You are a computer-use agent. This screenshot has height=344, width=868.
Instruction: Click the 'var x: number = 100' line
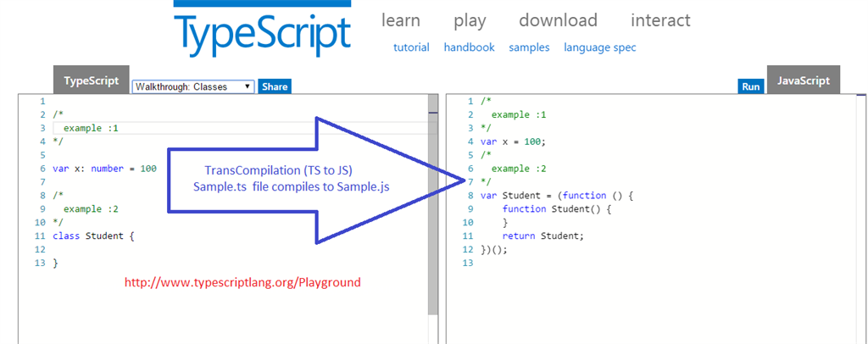click(x=104, y=169)
